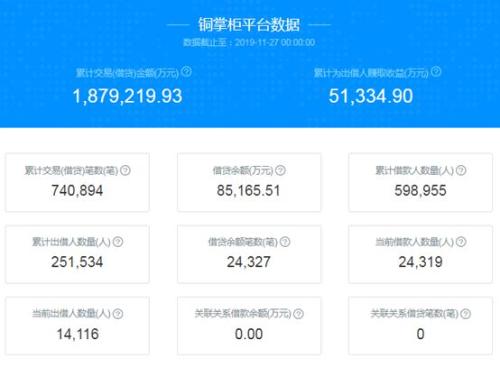Click help icon beside 关联关系借款余额(万元)
The width and height of the screenshot is (500, 376).
[299, 314]
